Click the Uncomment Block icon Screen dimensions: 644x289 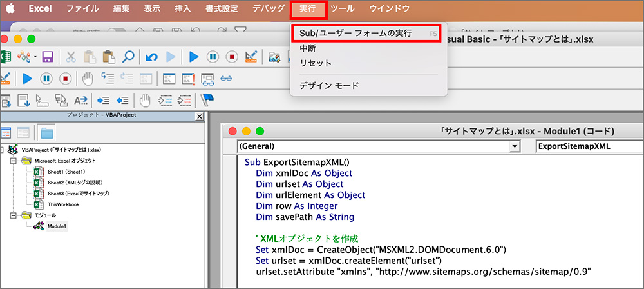pos(184,100)
